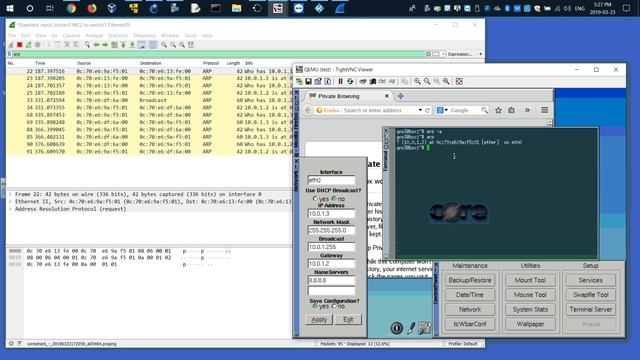Image resolution: width=640 pixels, height=360 pixels.
Task: Open Chrome from the Windows taskbar
Action: [x=71, y=8]
